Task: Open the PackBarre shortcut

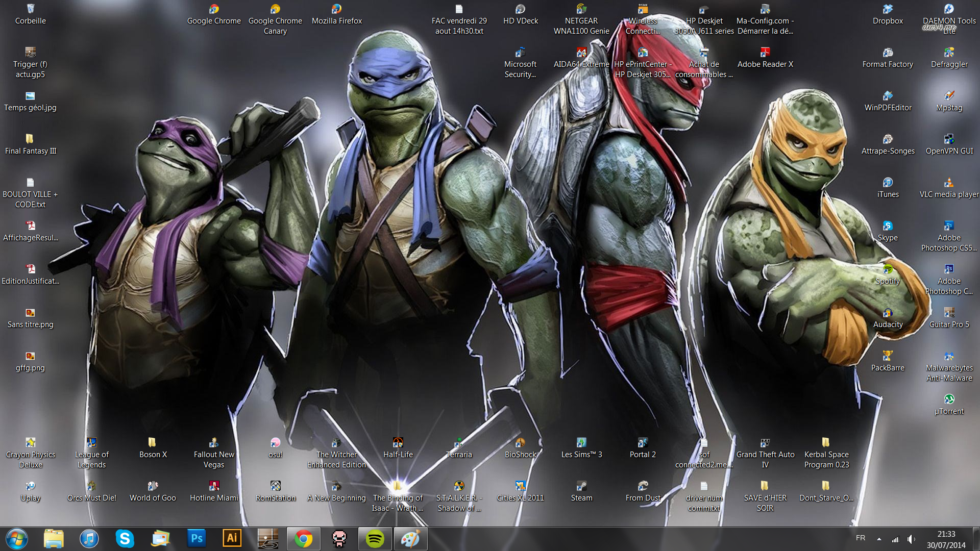Action: coord(888,361)
